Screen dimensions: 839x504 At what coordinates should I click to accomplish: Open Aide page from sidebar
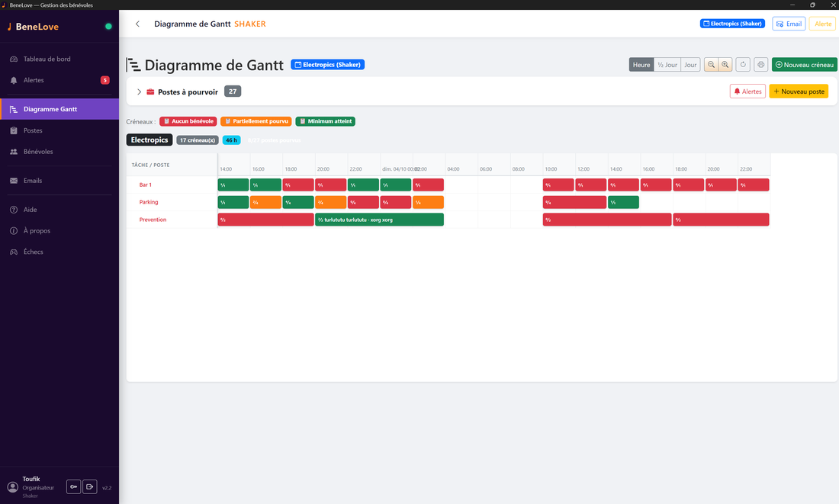tap(59, 210)
